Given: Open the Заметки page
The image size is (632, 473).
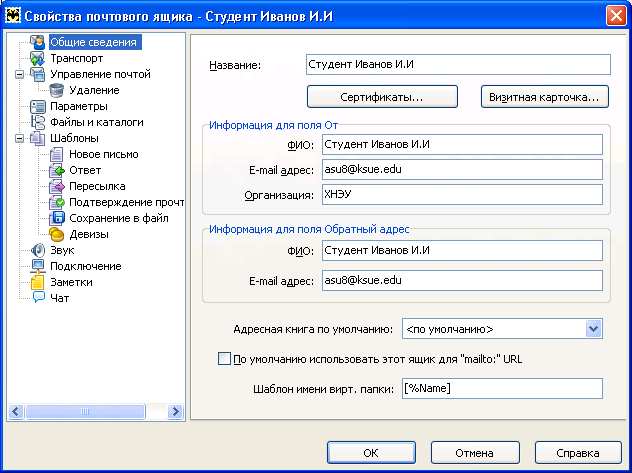Looking at the screenshot, I should tap(71, 282).
